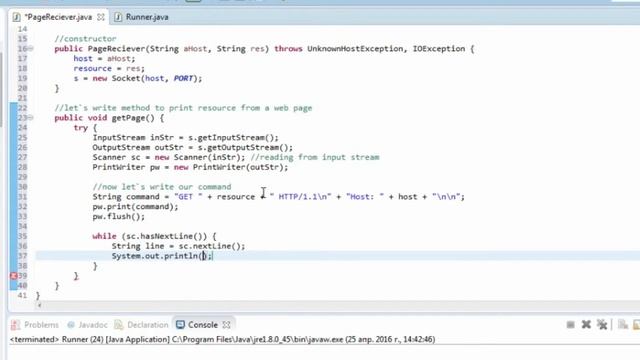Click "InputStream inStr" declaration line
Screen dimensions: 640x360
[185, 138]
